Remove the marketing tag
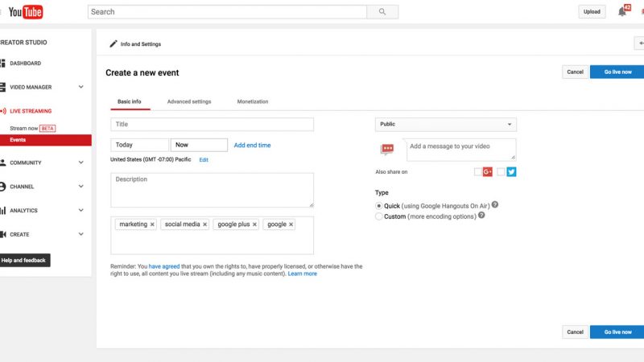Image resolution: width=644 pixels, height=362 pixels. (x=152, y=224)
